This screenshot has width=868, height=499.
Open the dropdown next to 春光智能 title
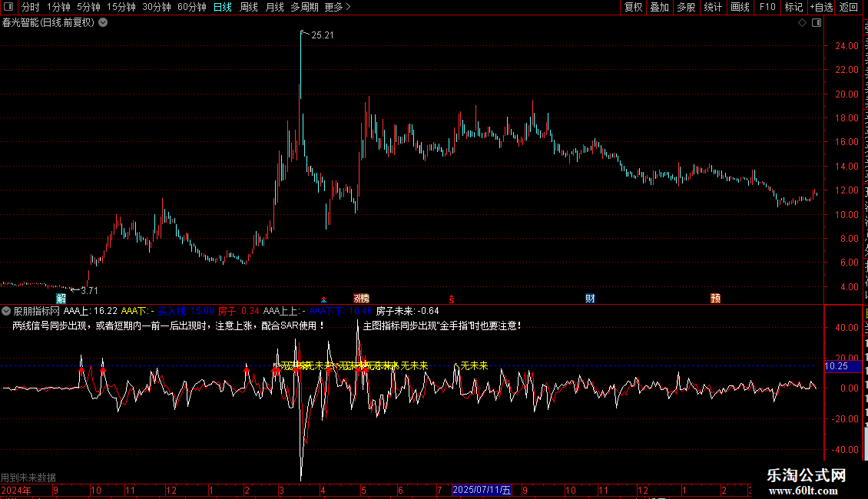pyautogui.click(x=103, y=23)
